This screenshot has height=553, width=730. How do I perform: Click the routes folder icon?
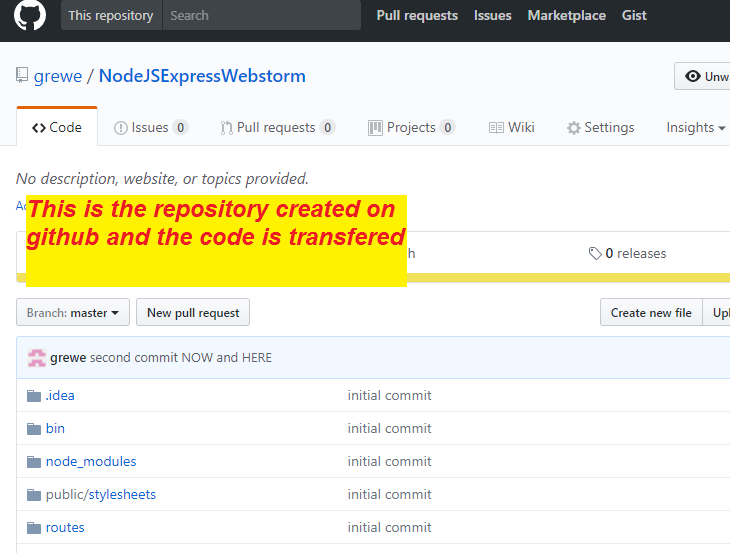(34, 527)
